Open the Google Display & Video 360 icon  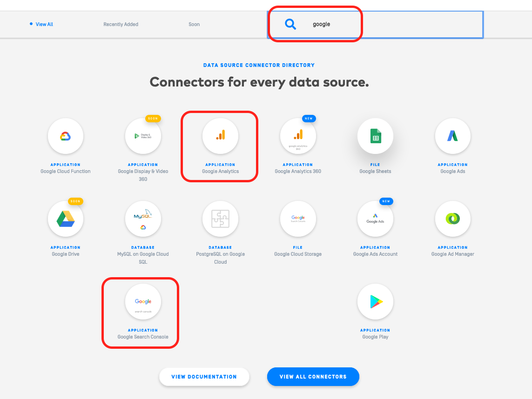point(143,136)
